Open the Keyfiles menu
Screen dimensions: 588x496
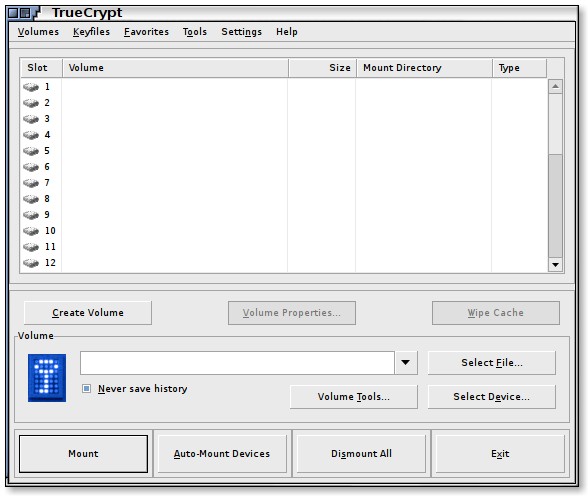coord(92,32)
